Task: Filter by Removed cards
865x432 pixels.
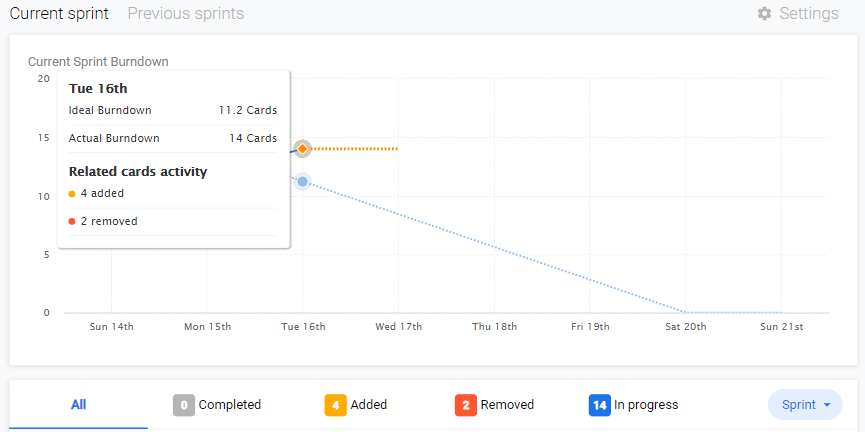Action: (x=507, y=405)
